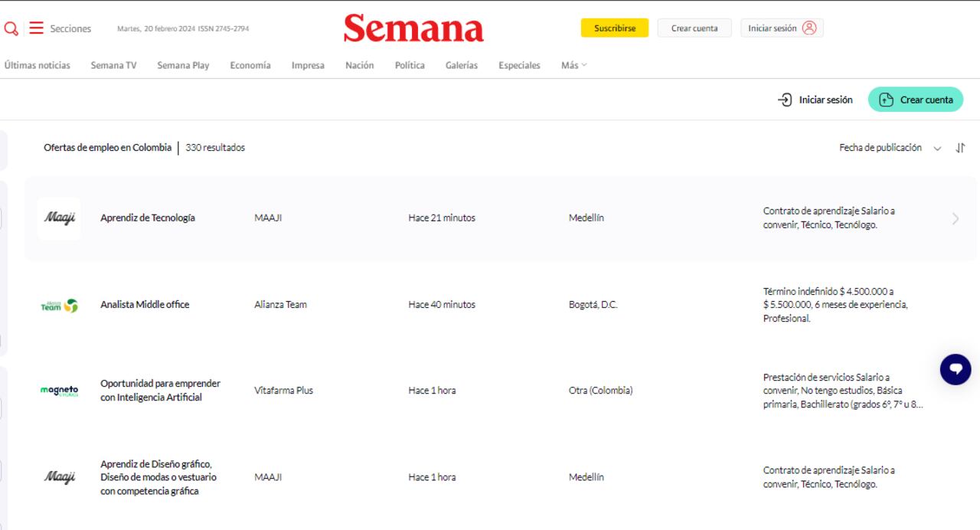Screen dimensions: 980x530
Task: Click the Suscribirse button
Action: pos(615,28)
